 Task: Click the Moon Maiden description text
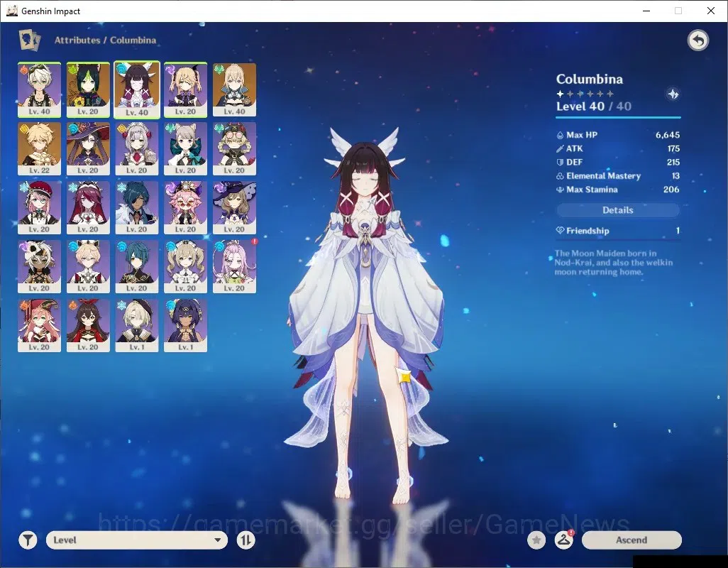click(613, 263)
